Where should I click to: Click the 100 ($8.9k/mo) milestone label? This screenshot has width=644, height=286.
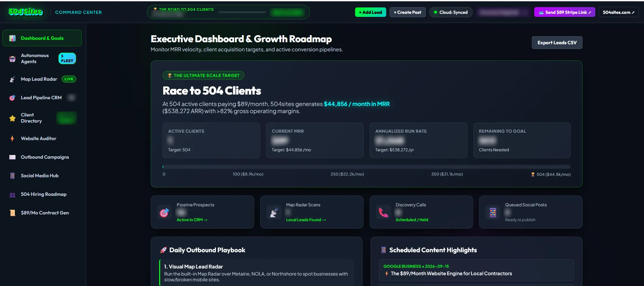[x=248, y=174]
